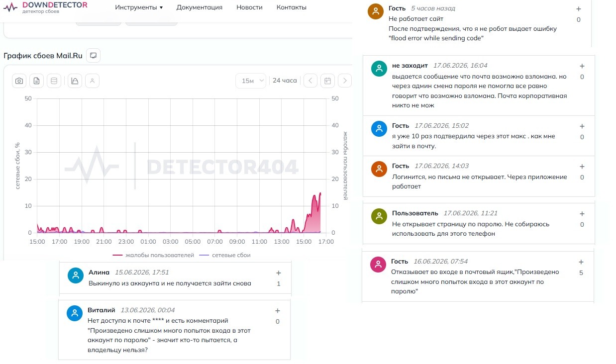Click the timestamp 17.06.2026, 16:04
This screenshot has height=364, width=616.
460,66
